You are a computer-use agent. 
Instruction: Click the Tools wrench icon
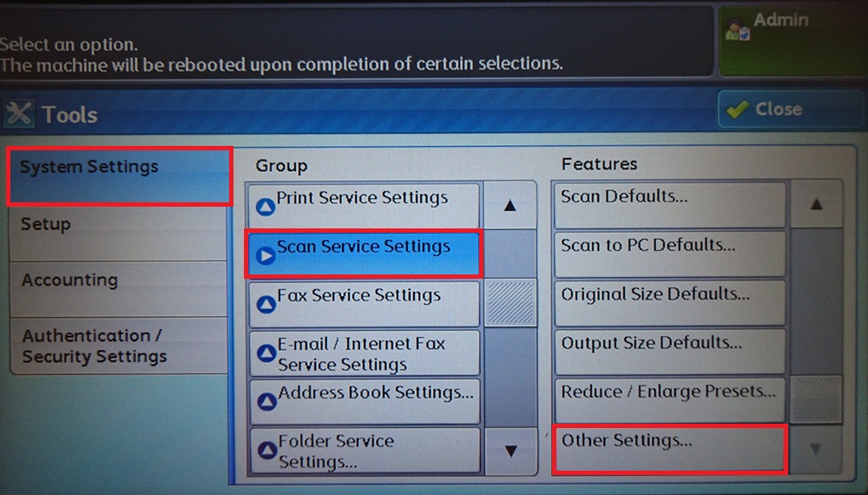click(x=19, y=114)
